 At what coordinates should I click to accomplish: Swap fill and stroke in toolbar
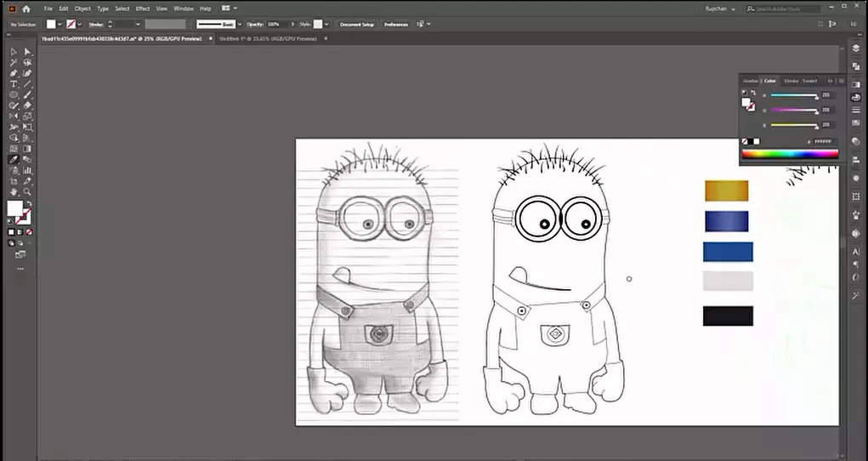click(28, 204)
